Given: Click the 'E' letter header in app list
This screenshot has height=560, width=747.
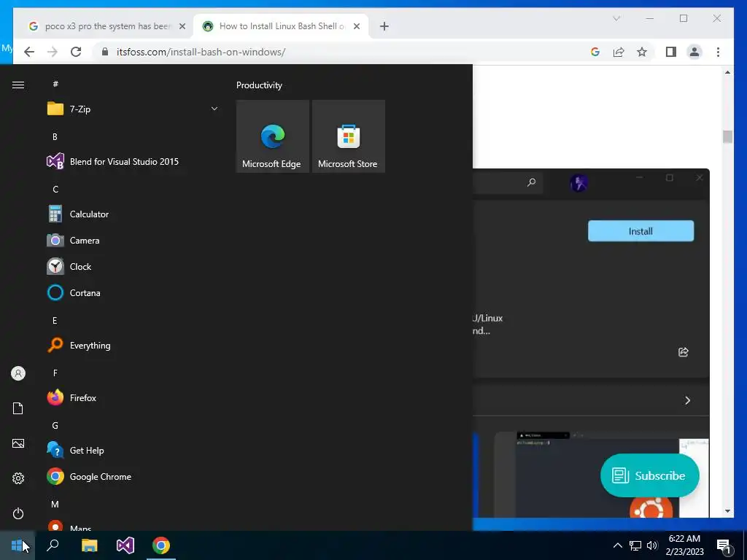Looking at the screenshot, I should [55, 321].
